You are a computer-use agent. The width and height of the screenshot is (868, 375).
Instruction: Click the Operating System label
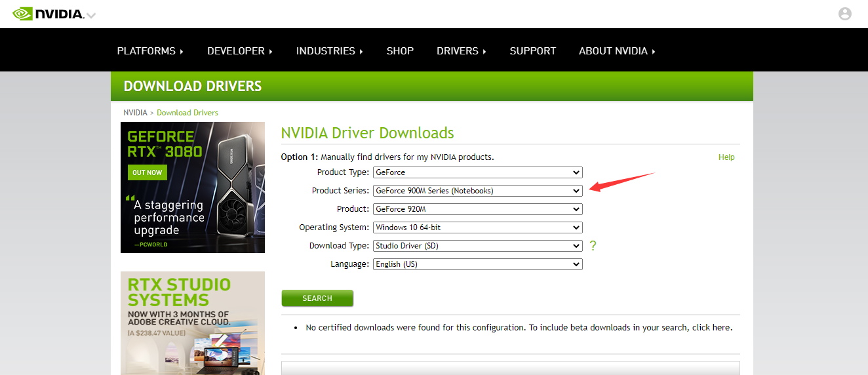pyautogui.click(x=334, y=227)
